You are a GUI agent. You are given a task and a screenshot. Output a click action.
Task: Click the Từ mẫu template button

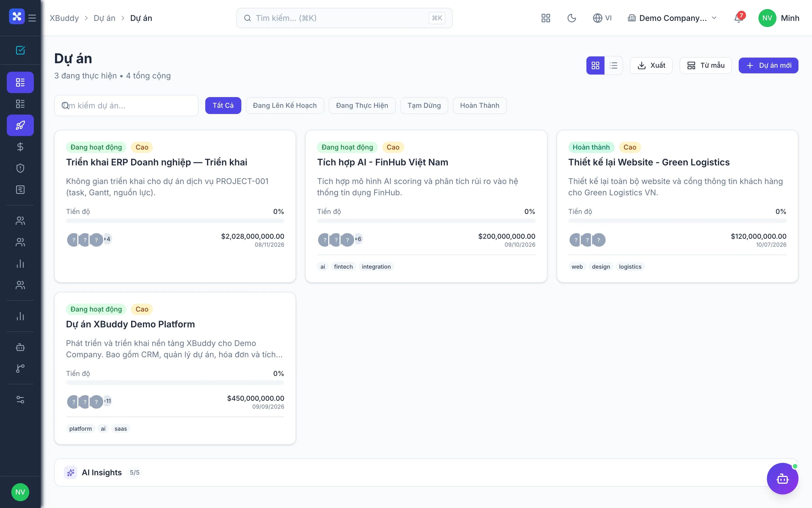click(x=705, y=65)
